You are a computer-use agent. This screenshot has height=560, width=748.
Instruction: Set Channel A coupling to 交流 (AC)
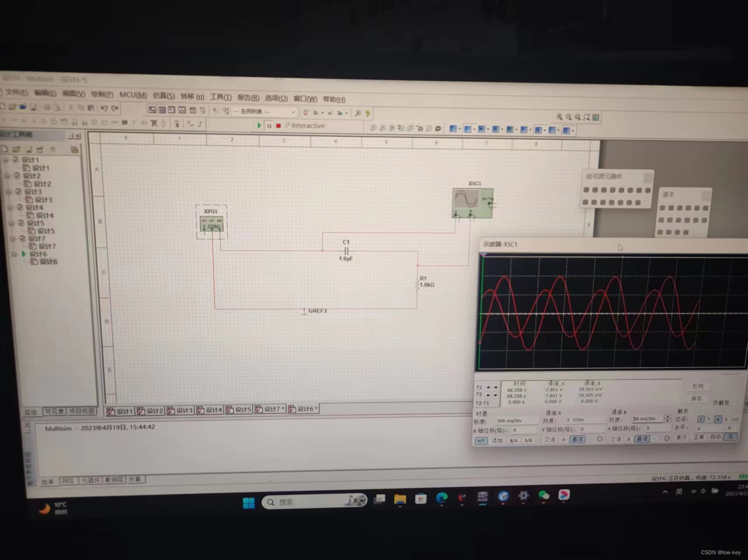550,440
